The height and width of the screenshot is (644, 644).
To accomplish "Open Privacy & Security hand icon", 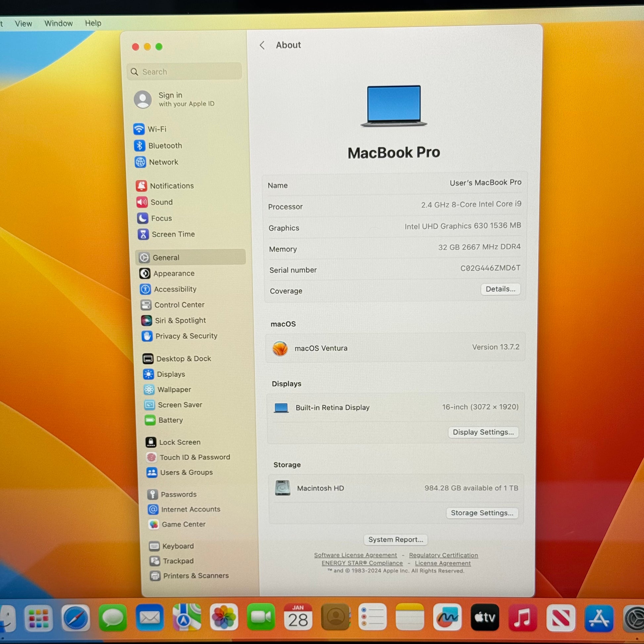I will [x=147, y=336].
